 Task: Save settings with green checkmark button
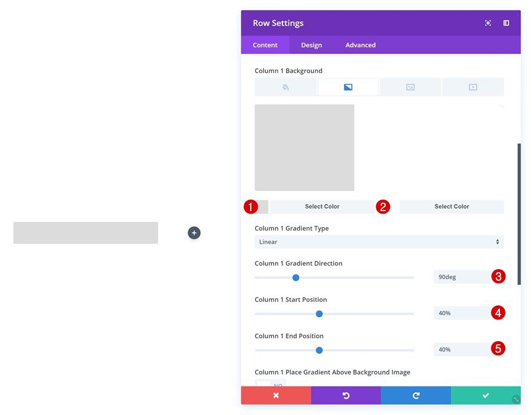pos(485,395)
